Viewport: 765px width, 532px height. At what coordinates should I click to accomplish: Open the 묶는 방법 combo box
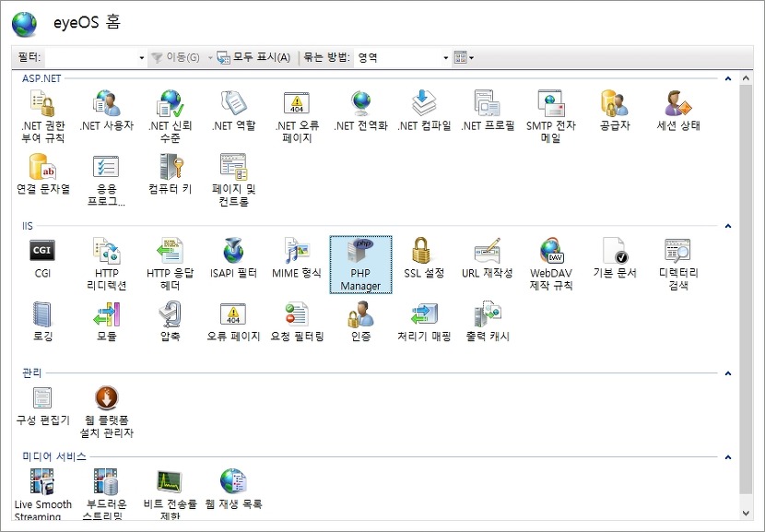(402, 57)
